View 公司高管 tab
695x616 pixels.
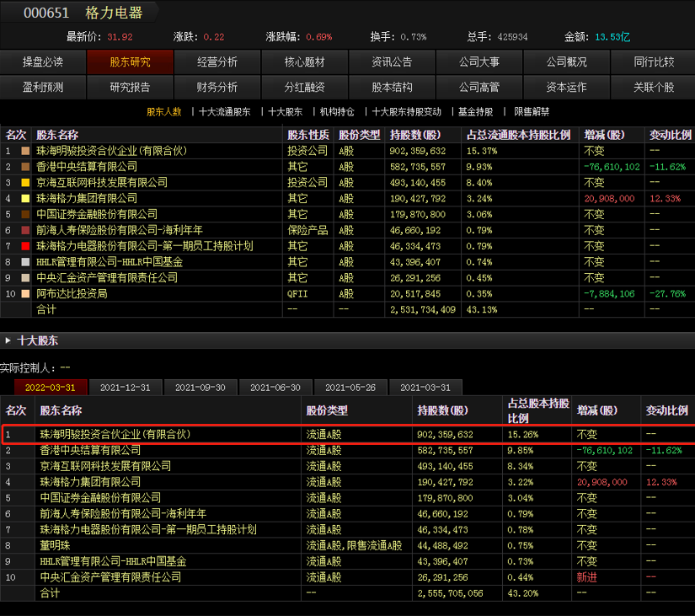pyautogui.click(x=479, y=87)
